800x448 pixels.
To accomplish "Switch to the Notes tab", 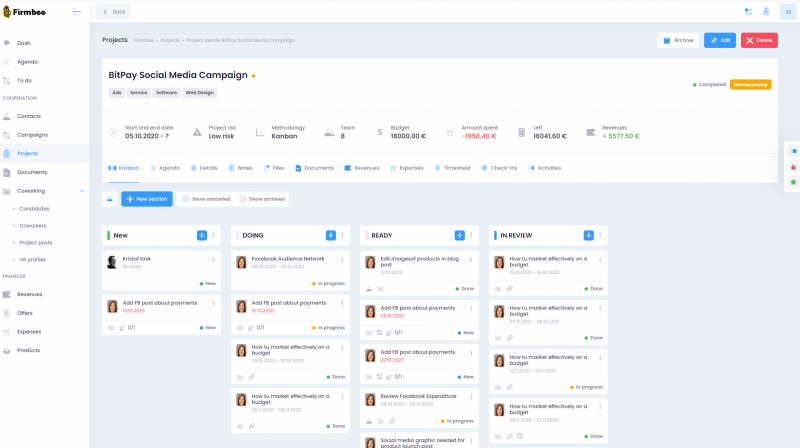I will click(240, 168).
